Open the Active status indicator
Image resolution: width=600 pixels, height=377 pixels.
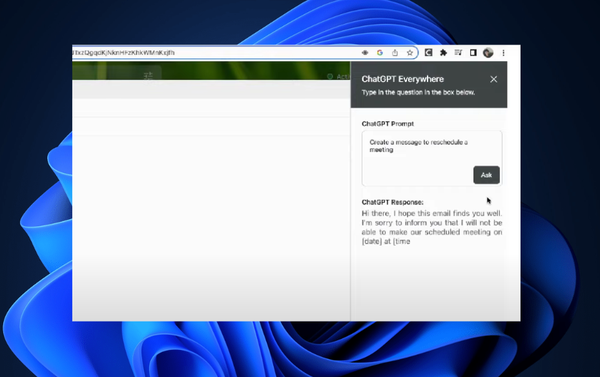tap(338, 76)
